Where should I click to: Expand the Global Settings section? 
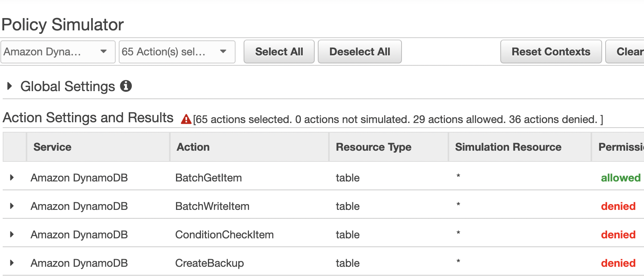tap(10, 86)
